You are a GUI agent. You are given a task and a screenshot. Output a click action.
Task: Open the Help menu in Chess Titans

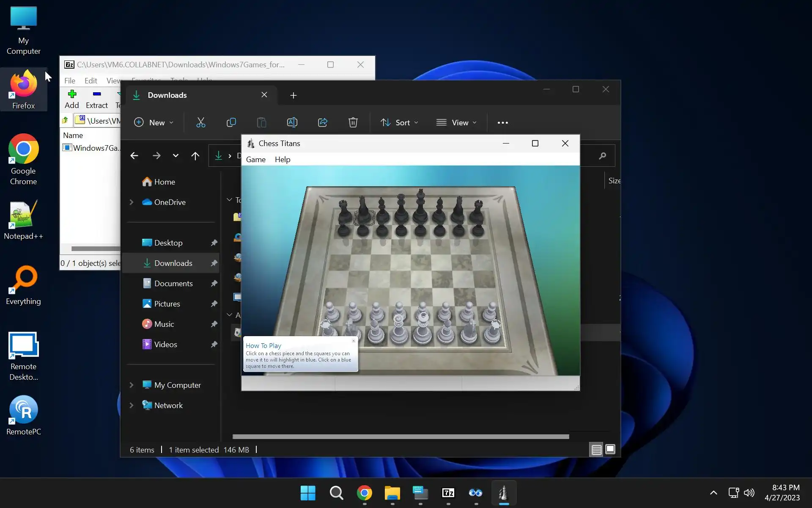click(x=282, y=160)
